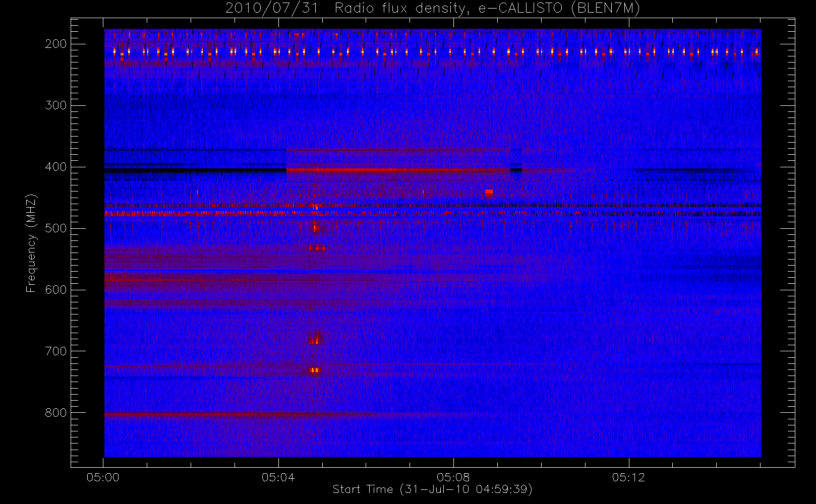Screen dimensions: 816x504
Task: Click the small red blob near 440 MHz at 05:09
Action: click(489, 192)
